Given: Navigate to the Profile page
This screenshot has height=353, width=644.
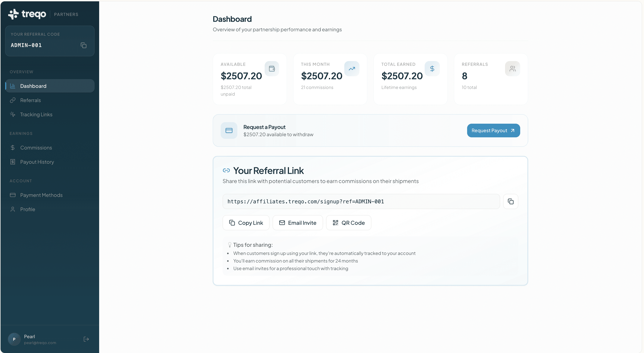Looking at the screenshot, I should click(27, 209).
